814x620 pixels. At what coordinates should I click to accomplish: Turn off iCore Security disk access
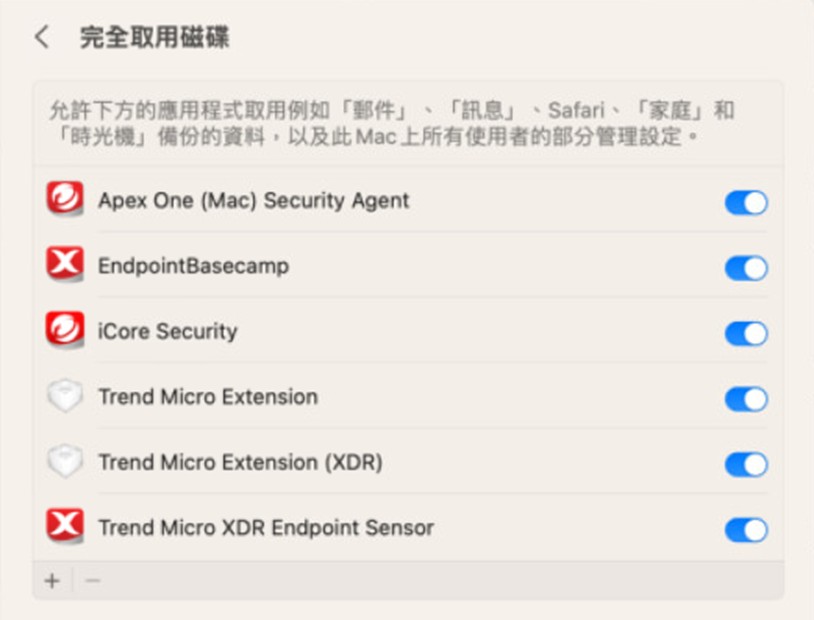tap(746, 333)
